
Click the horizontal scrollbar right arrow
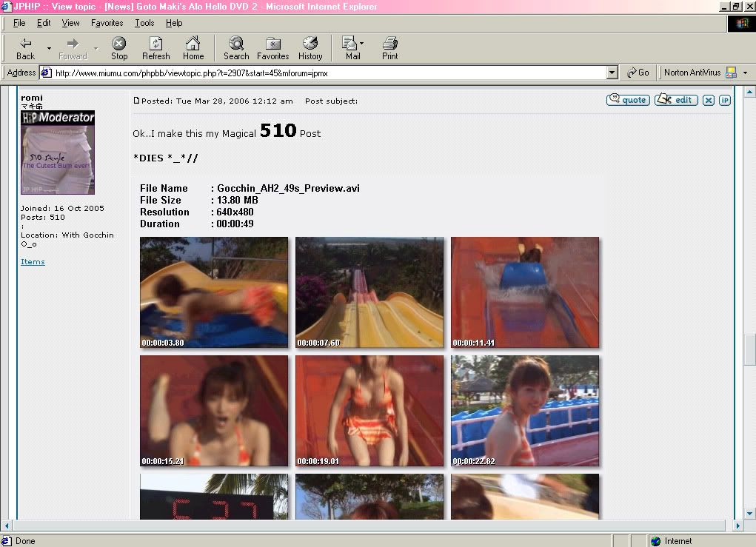point(737,526)
